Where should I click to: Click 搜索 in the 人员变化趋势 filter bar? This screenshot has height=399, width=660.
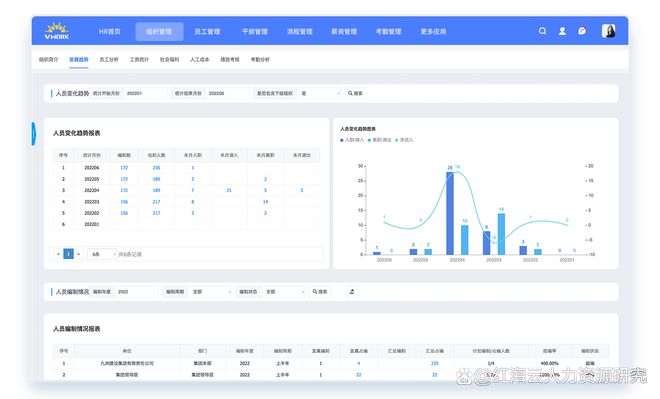[355, 93]
